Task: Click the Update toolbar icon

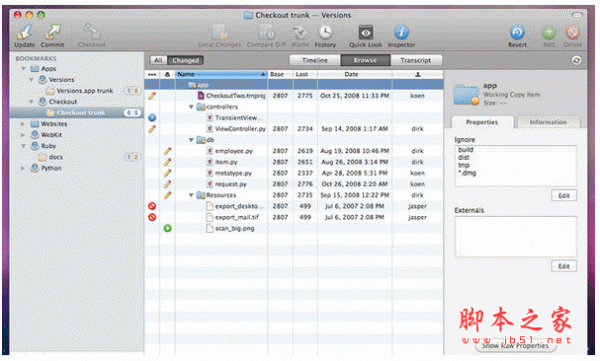Action: coord(24,32)
